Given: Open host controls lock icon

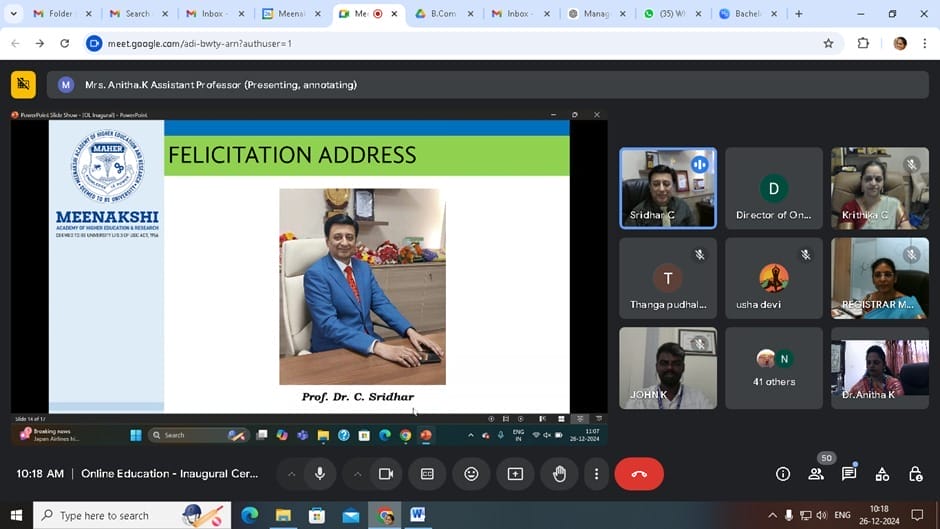Looking at the screenshot, I should click(x=915, y=474).
